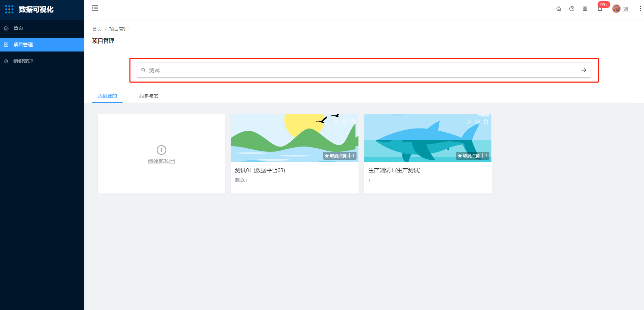
Task: Click the plus icon to create project
Action: pyautogui.click(x=162, y=150)
